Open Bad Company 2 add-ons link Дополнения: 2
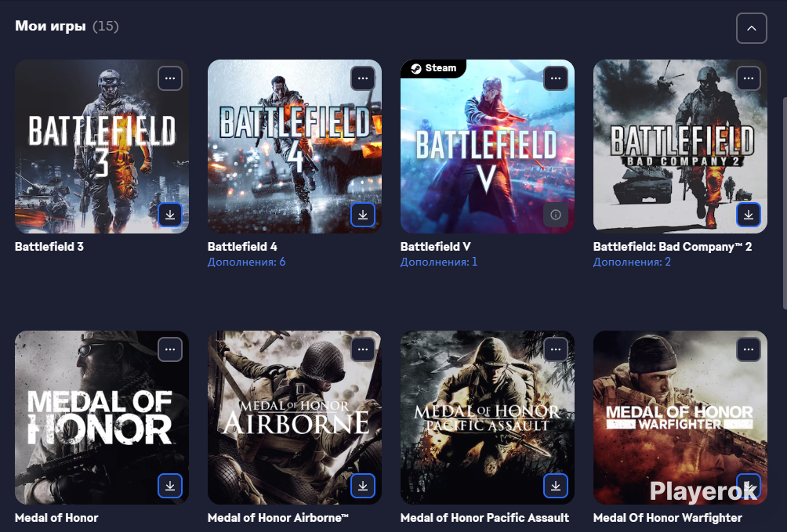The image size is (787, 532). coord(632,262)
